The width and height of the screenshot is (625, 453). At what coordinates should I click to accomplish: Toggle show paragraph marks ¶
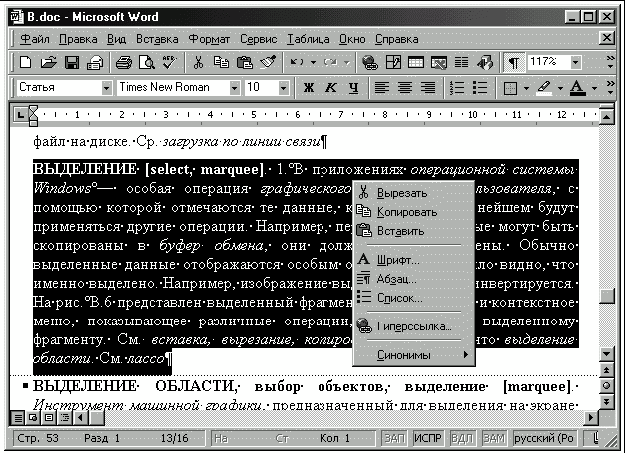(x=514, y=62)
